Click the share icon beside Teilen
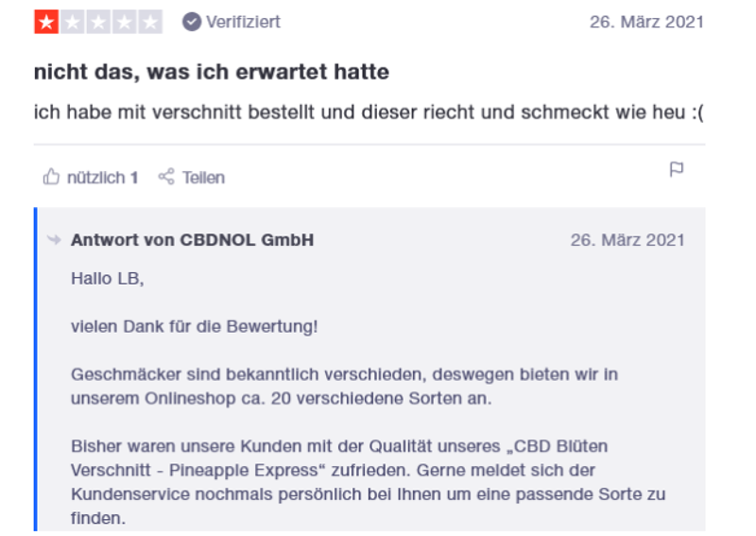This screenshot has height=536, width=756. tap(166, 177)
